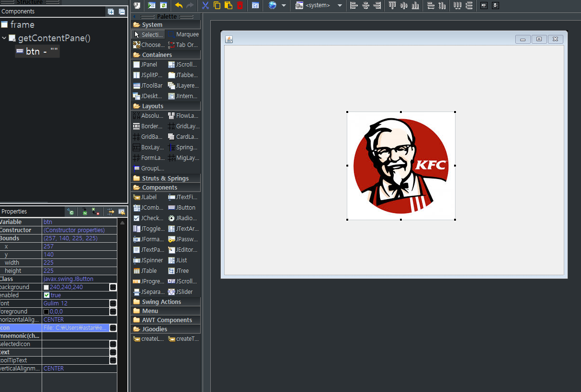This screenshot has width=581, height=392.
Task: Click the replicate height icon
Action: (x=442, y=5)
